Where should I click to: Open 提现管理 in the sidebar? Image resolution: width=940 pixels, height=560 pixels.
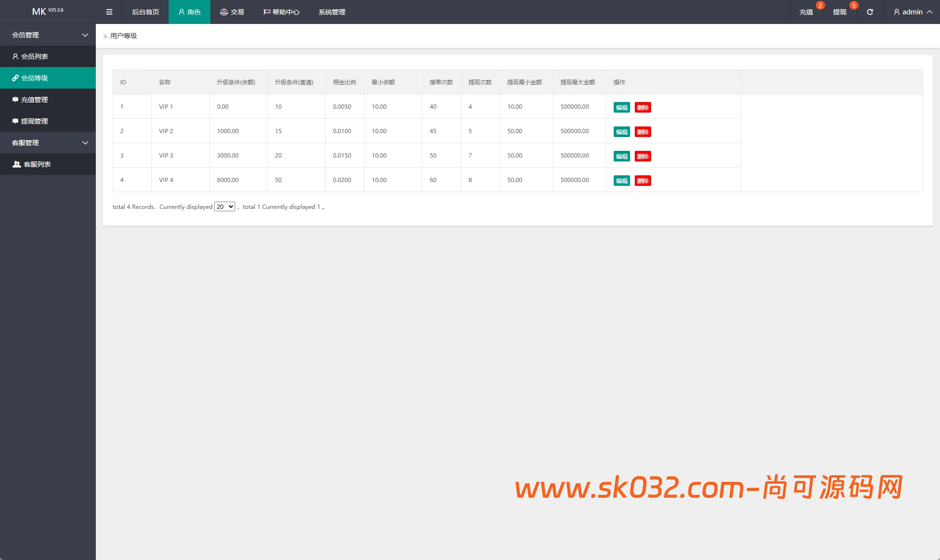(34, 121)
